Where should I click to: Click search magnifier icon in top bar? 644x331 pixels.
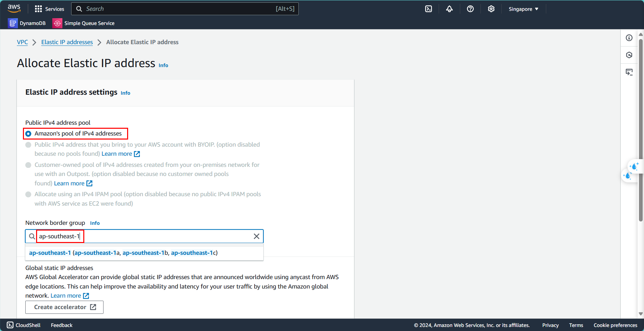point(79,9)
